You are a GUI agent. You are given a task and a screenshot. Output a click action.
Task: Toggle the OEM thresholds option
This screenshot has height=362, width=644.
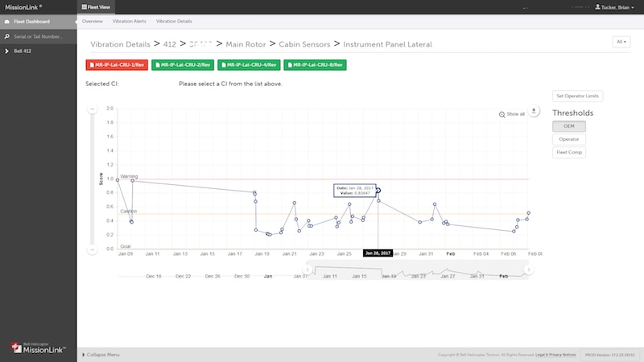click(x=568, y=126)
